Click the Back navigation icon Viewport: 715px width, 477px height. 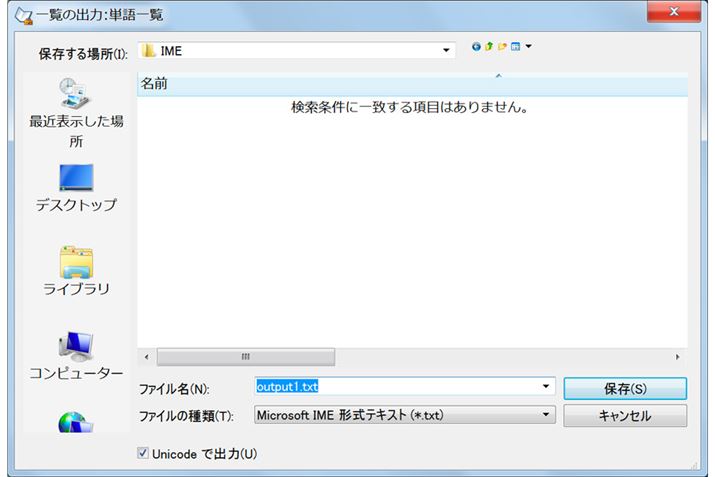coord(476,47)
